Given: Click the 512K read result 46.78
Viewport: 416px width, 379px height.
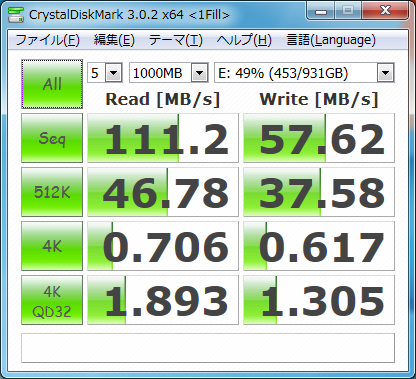Looking at the screenshot, I should point(163,192).
